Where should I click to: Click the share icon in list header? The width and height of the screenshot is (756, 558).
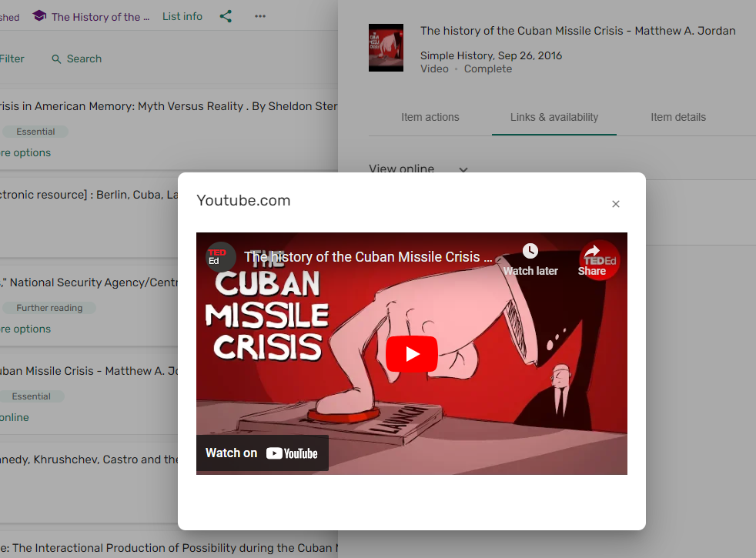click(x=226, y=16)
